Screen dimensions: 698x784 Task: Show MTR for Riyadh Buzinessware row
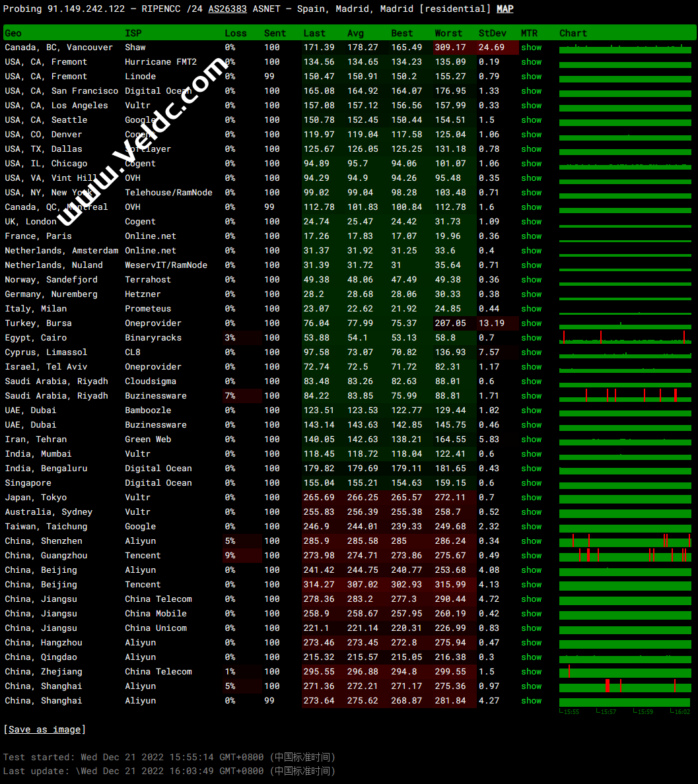pyautogui.click(x=531, y=395)
